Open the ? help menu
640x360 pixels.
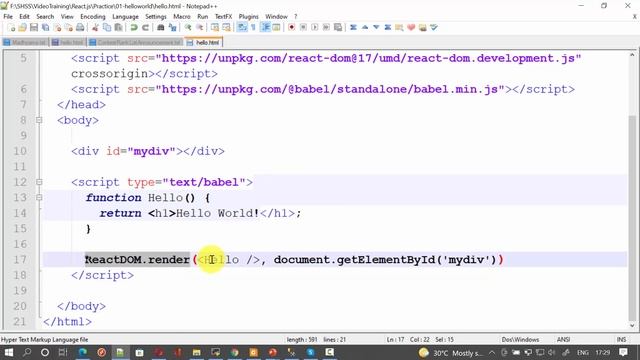[x=296, y=17]
